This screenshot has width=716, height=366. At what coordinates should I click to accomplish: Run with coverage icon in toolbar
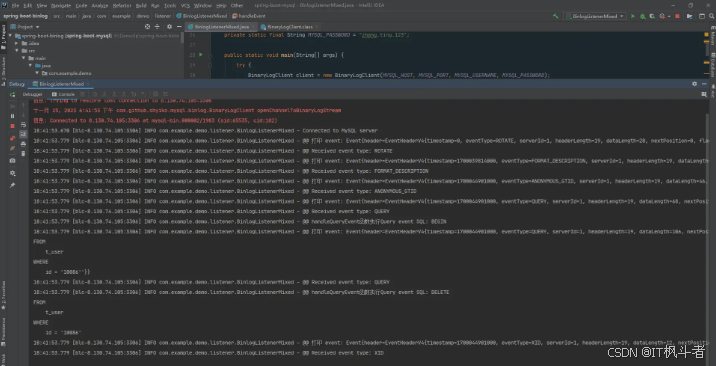pos(652,16)
